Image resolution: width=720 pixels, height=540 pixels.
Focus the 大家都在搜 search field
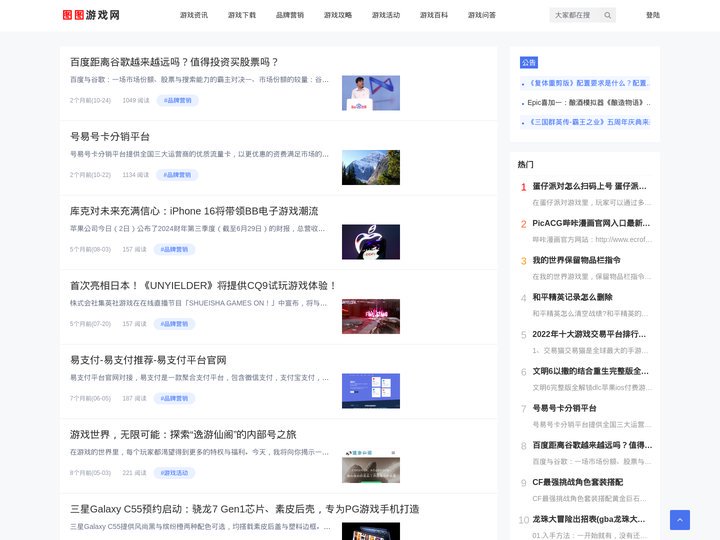576,15
